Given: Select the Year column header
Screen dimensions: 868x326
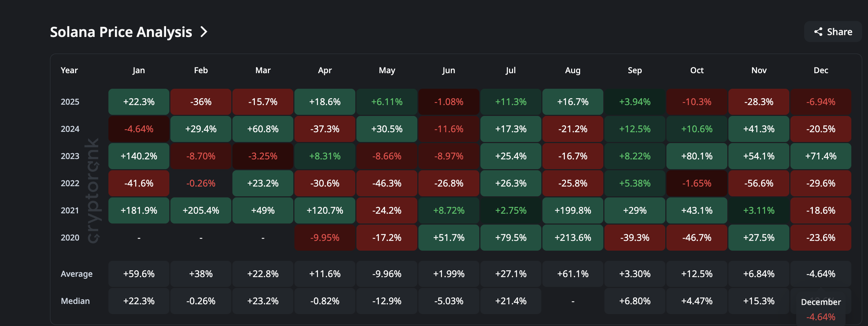Looking at the screenshot, I should (69, 70).
